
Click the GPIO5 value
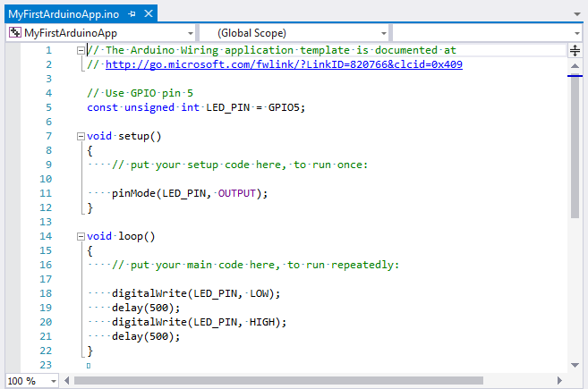coord(284,107)
